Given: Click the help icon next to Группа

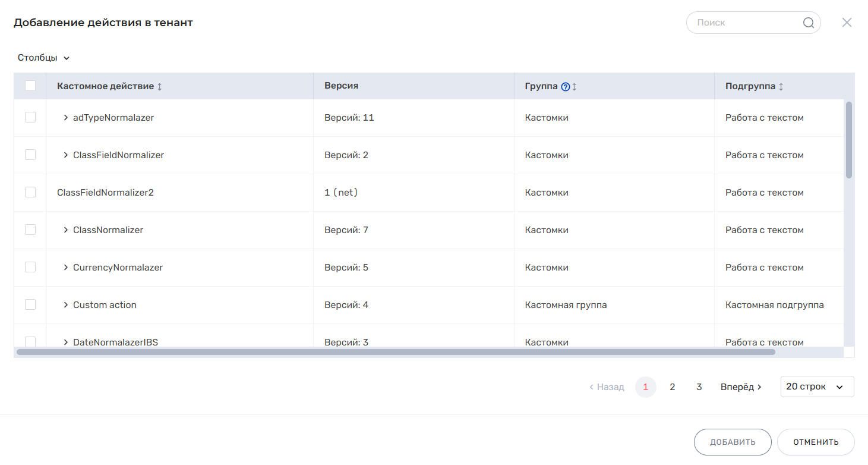Looking at the screenshot, I should pyautogui.click(x=566, y=87).
